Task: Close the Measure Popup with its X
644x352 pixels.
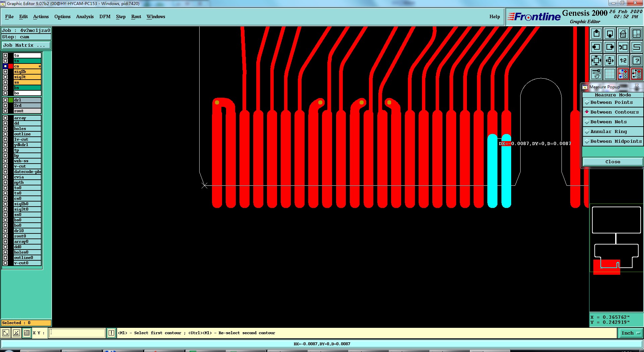Action: [637, 86]
